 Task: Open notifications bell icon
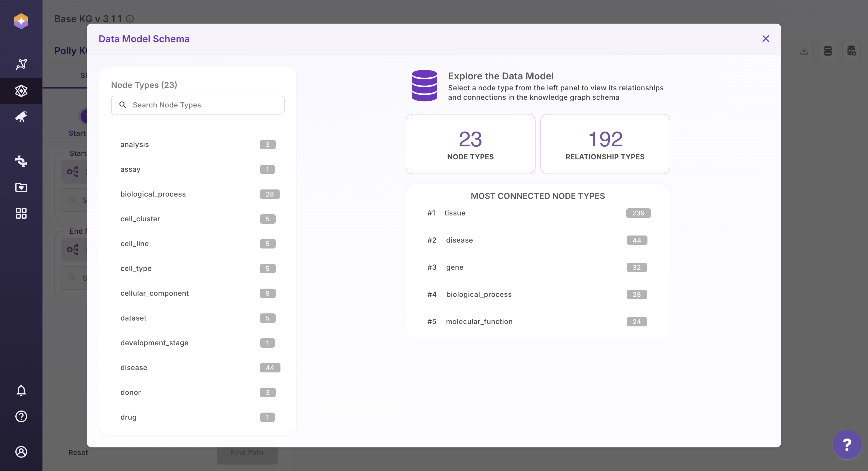[x=21, y=390]
